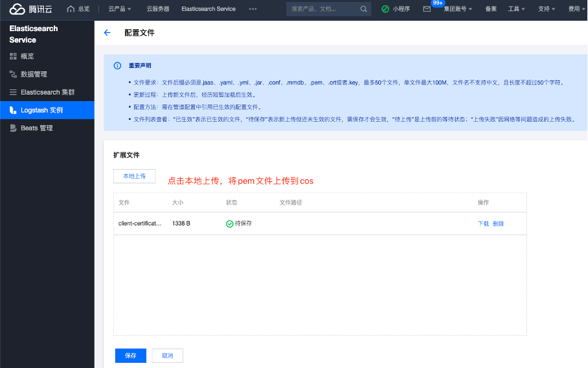Go to Elasticsearch 集群 in sidebar
The width and height of the screenshot is (588, 368).
click(x=47, y=92)
